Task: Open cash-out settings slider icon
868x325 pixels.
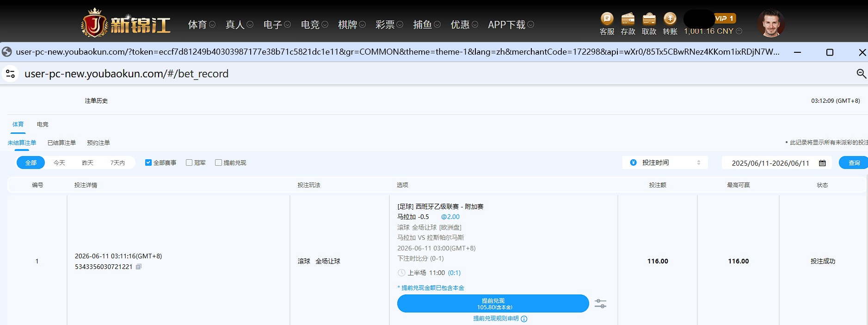Action: (600, 304)
